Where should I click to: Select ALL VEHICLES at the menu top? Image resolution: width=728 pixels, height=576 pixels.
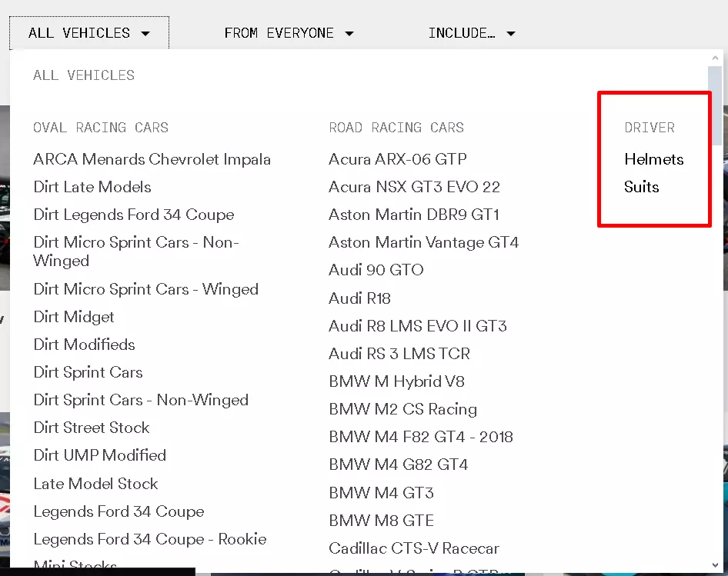[x=84, y=75]
